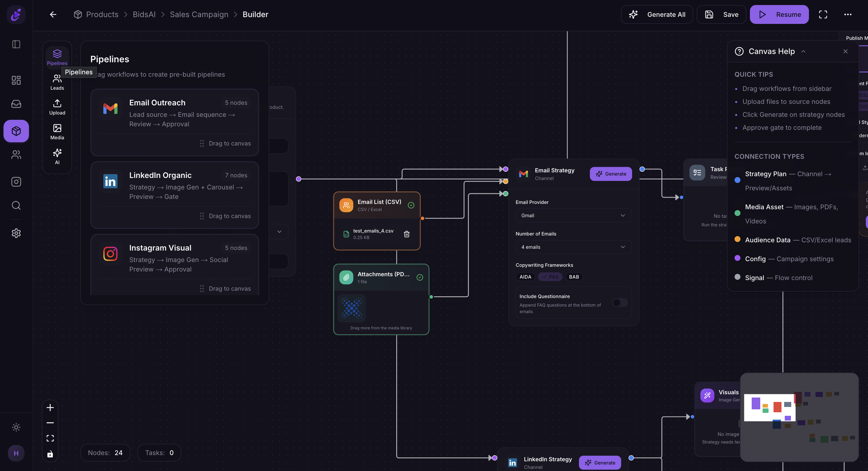The image size is (868, 471).
Task: Open the contacts people icon in sidebar
Action: [16, 155]
